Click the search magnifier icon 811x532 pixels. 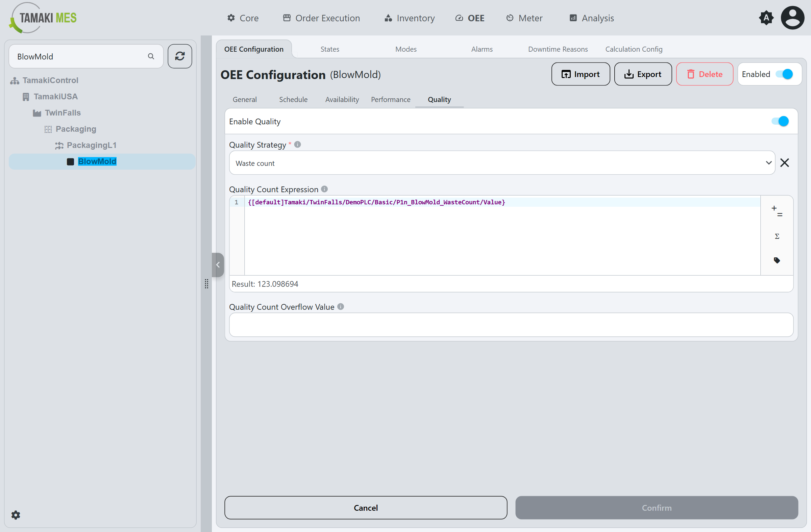coord(151,56)
